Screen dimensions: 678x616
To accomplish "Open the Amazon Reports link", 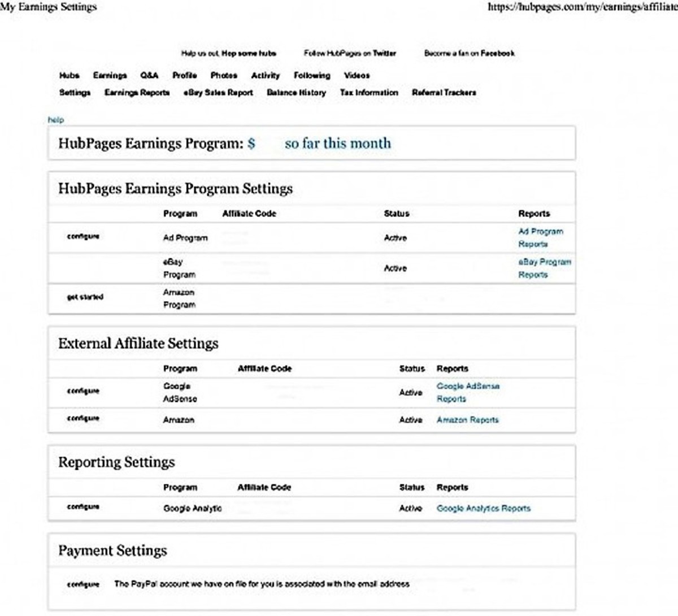I will click(468, 420).
